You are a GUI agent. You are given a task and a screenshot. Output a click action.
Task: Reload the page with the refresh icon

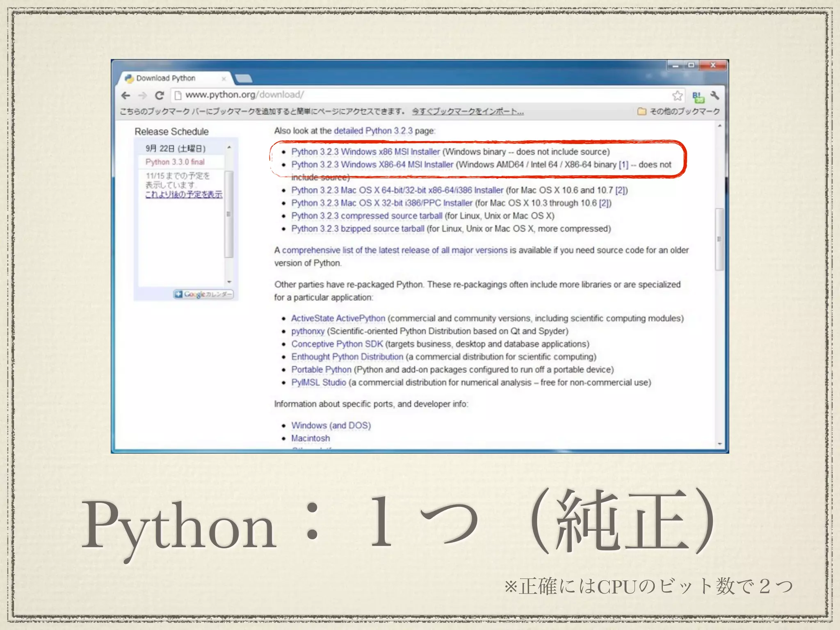coord(160,96)
